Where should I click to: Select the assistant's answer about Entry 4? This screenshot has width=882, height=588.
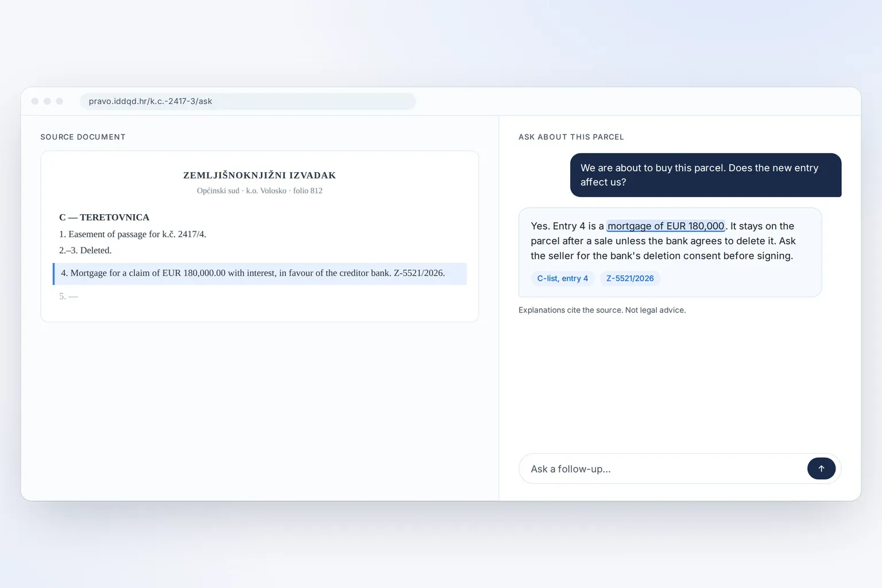click(x=670, y=252)
